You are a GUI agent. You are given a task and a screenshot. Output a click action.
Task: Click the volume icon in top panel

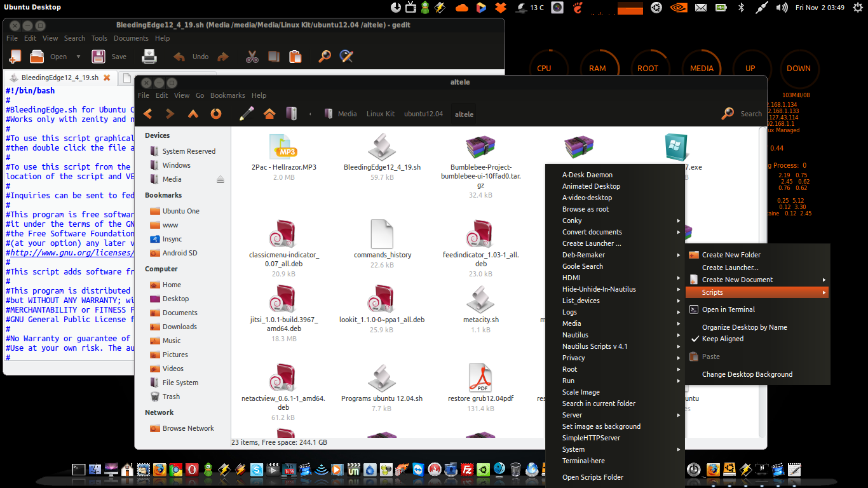pos(782,8)
